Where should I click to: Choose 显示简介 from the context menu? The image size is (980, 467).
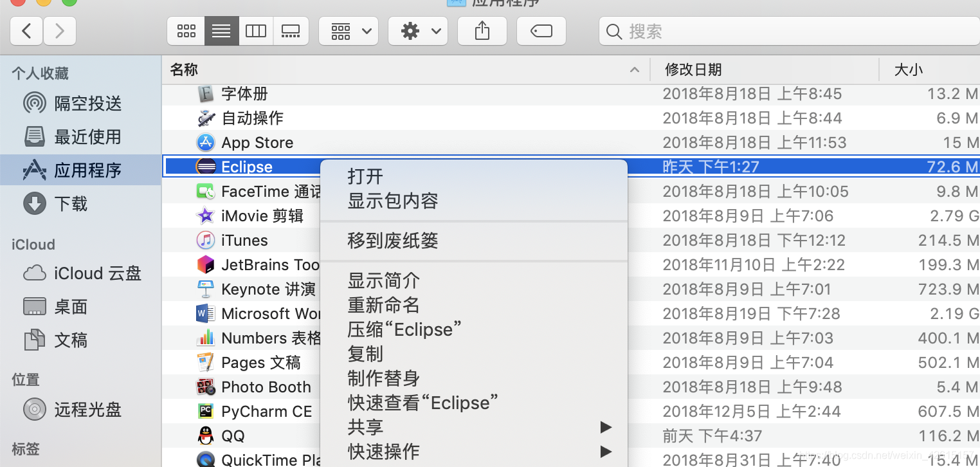pos(473,280)
